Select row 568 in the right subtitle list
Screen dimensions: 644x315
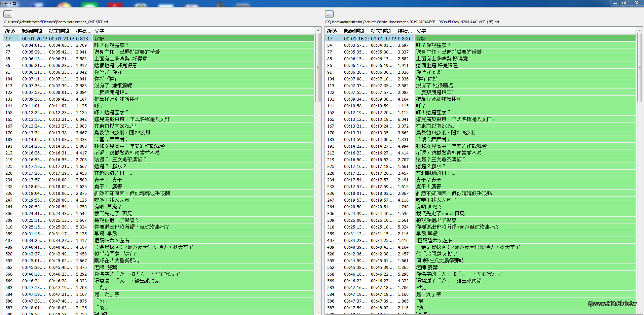coord(481,274)
